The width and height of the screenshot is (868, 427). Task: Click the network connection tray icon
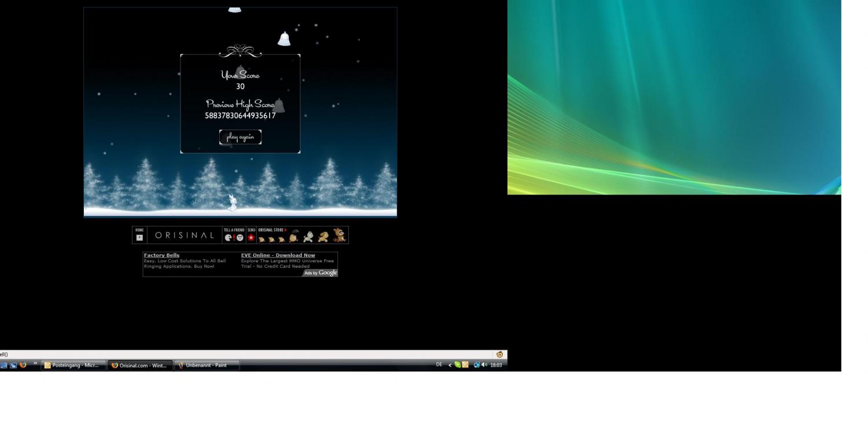click(477, 365)
